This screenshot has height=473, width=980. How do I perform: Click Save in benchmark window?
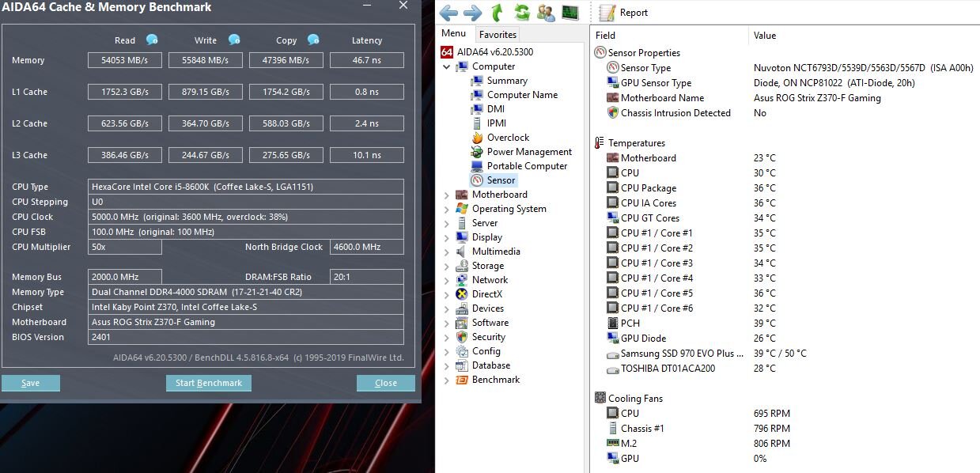pos(31,383)
